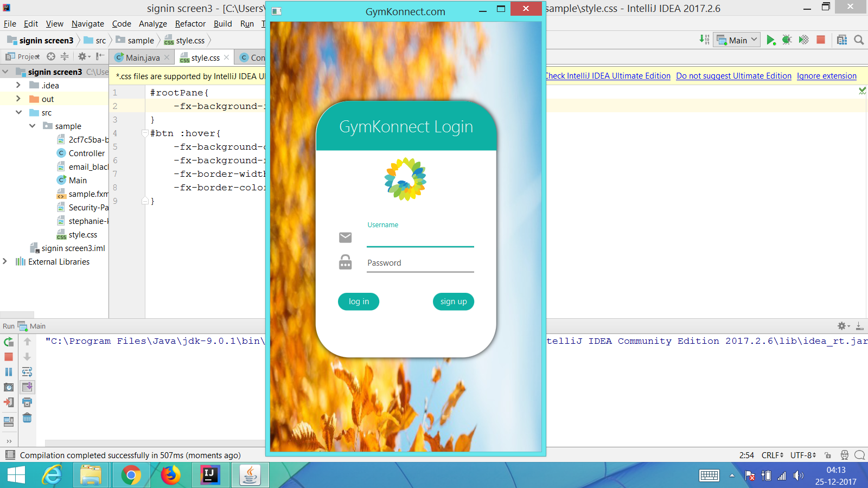Print console output icon

tap(27, 402)
